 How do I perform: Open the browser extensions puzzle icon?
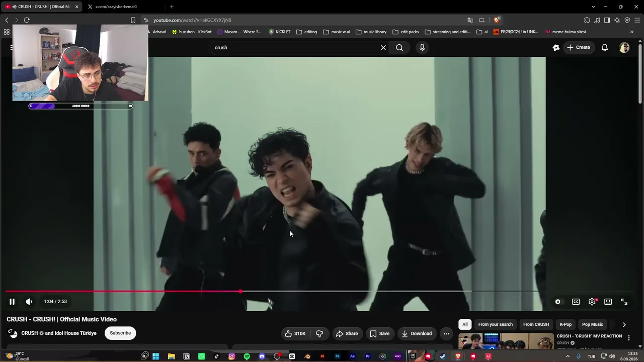pyautogui.click(x=587, y=20)
